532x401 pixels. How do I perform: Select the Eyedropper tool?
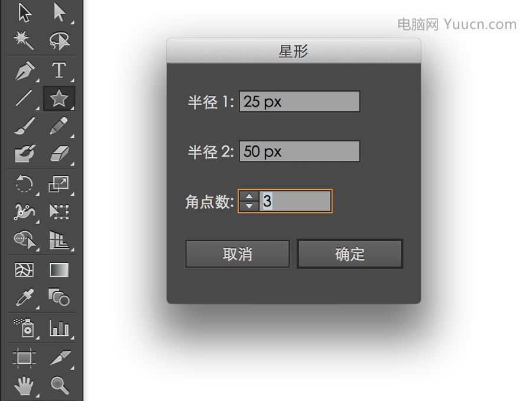click(25, 297)
